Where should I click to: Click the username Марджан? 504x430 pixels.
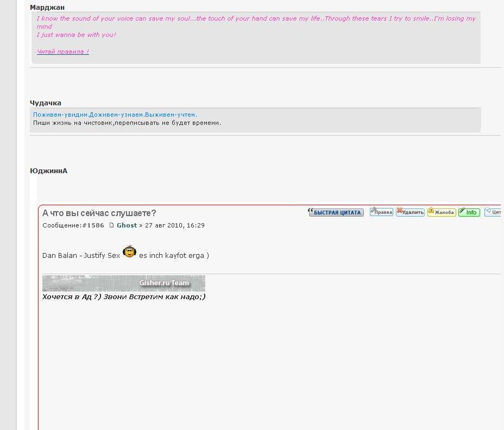[47, 8]
